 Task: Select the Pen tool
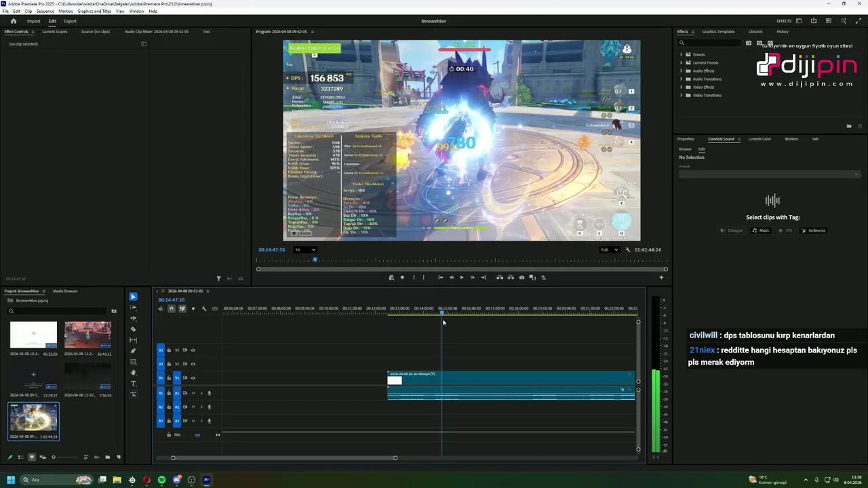coord(133,351)
